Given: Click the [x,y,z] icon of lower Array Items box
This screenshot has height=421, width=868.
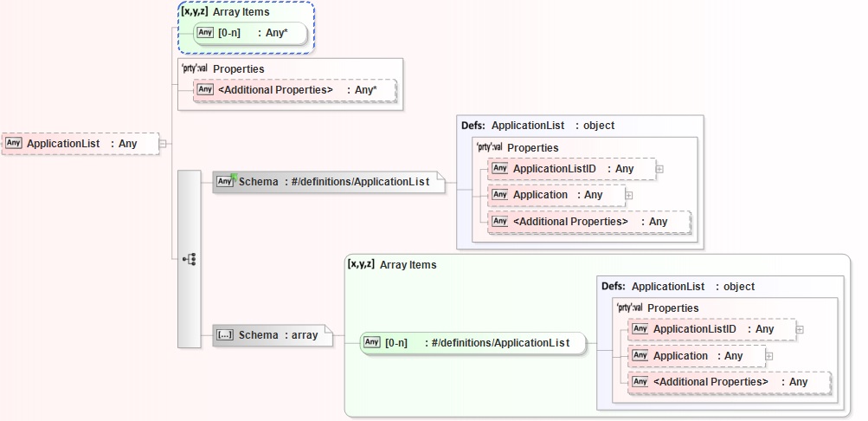Looking at the screenshot, I should (x=361, y=264).
